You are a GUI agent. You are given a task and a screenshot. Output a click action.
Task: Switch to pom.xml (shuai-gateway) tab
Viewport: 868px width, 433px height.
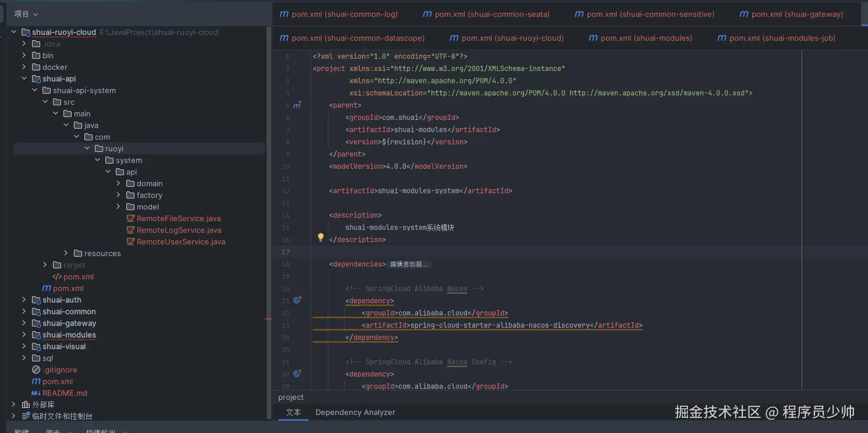[x=791, y=14]
